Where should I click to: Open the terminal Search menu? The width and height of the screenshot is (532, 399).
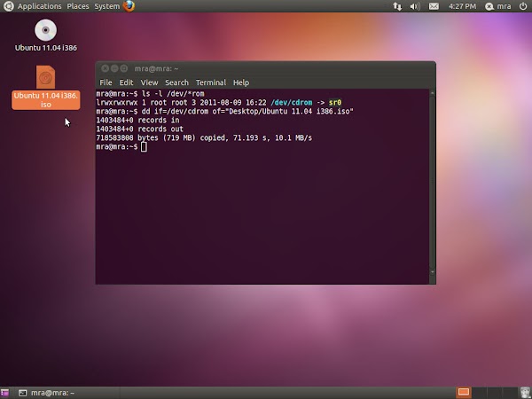(x=176, y=82)
